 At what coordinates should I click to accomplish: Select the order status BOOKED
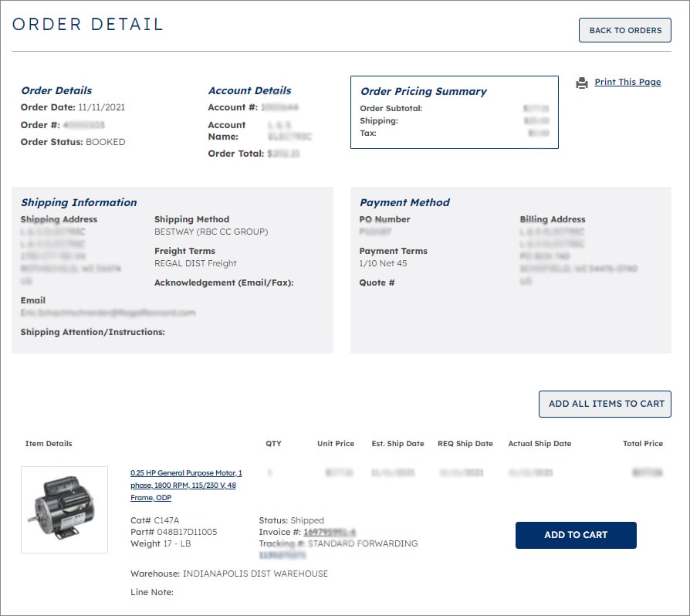click(x=106, y=142)
